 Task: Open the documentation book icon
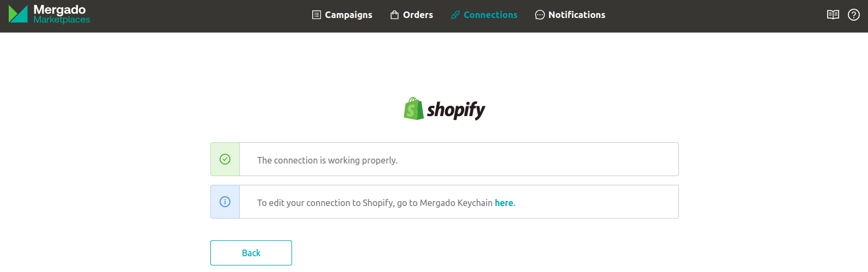point(833,15)
